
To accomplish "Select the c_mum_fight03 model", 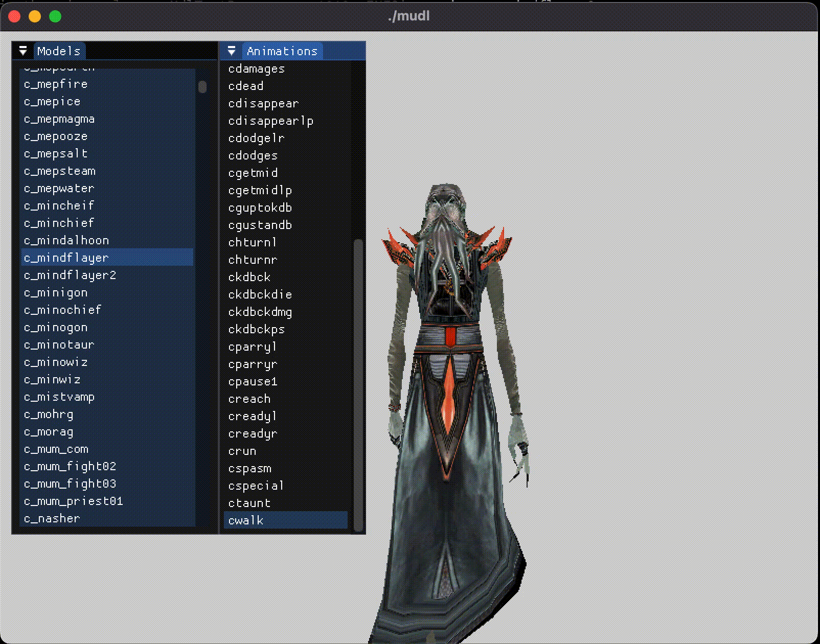I will click(x=107, y=484).
